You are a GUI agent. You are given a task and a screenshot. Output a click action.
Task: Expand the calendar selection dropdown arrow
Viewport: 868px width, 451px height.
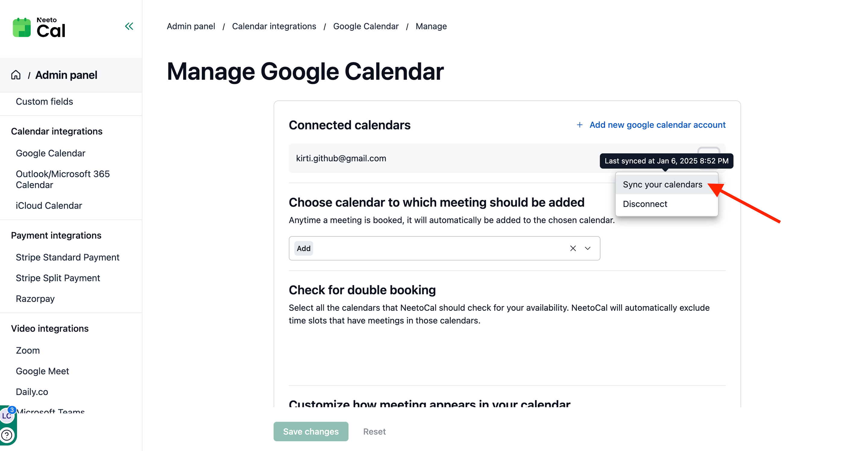click(588, 248)
